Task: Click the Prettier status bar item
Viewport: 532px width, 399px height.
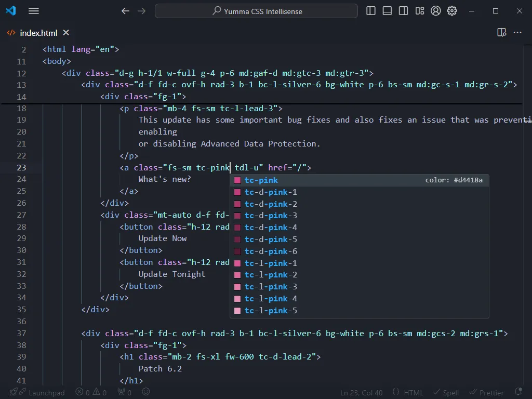Action: [486, 393]
